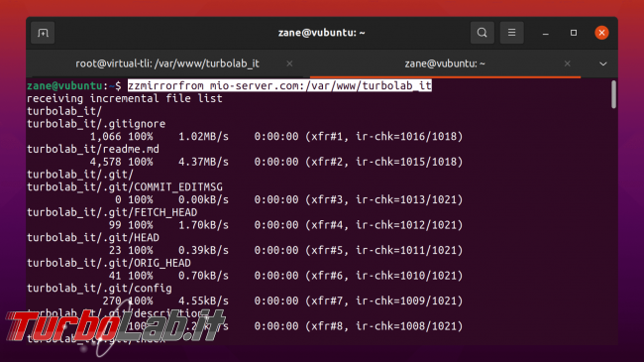Select the turbolab_it/.gitignore line

click(x=96, y=123)
